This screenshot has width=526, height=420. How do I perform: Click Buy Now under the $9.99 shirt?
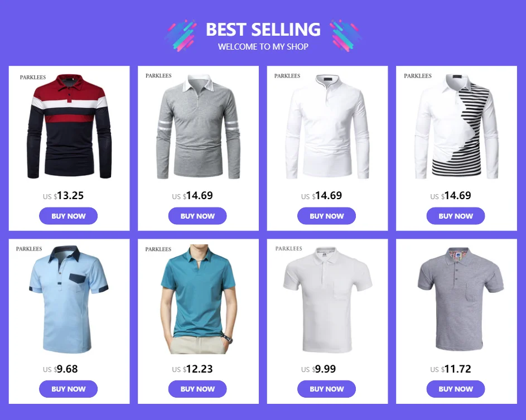coord(326,389)
